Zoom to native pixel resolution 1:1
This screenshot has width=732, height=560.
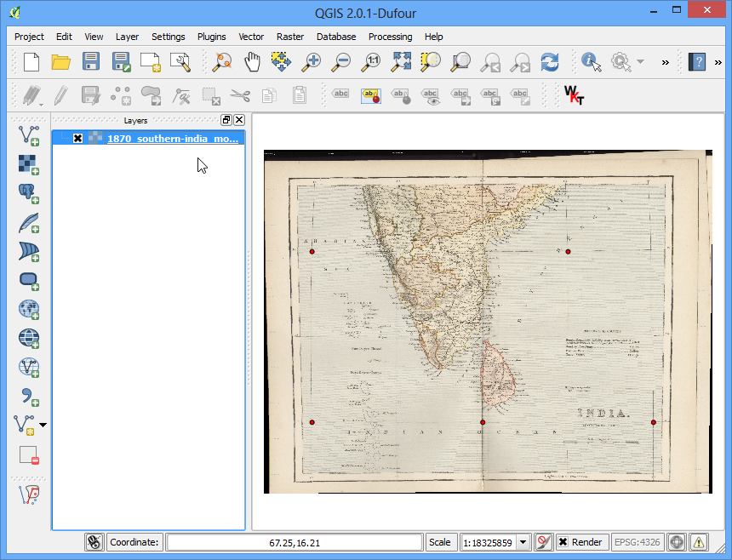click(370, 62)
